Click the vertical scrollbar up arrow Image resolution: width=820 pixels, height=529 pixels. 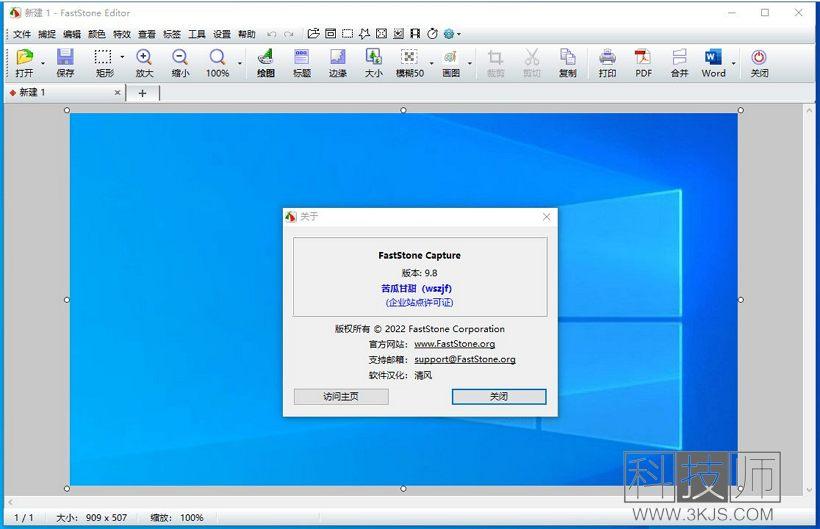(x=810, y=111)
